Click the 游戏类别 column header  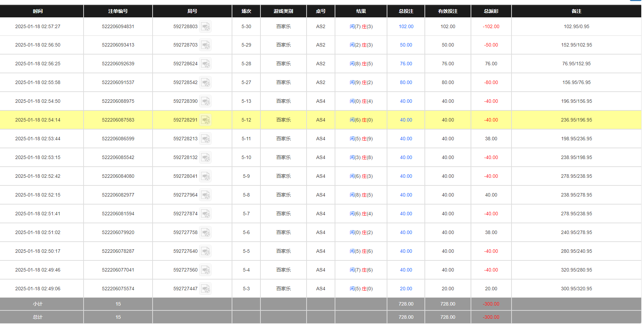tap(283, 11)
